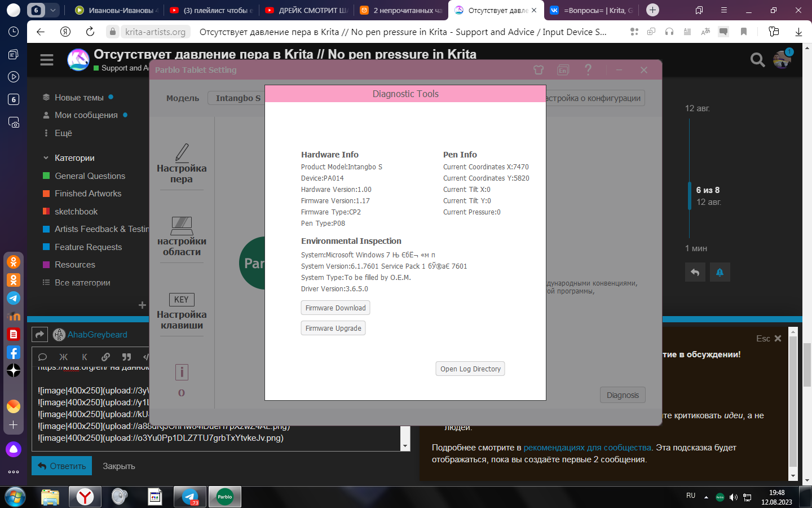The width and height of the screenshot is (812, 508).
Task: Open forum search with the magnifier icon
Action: tap(757, 59)
